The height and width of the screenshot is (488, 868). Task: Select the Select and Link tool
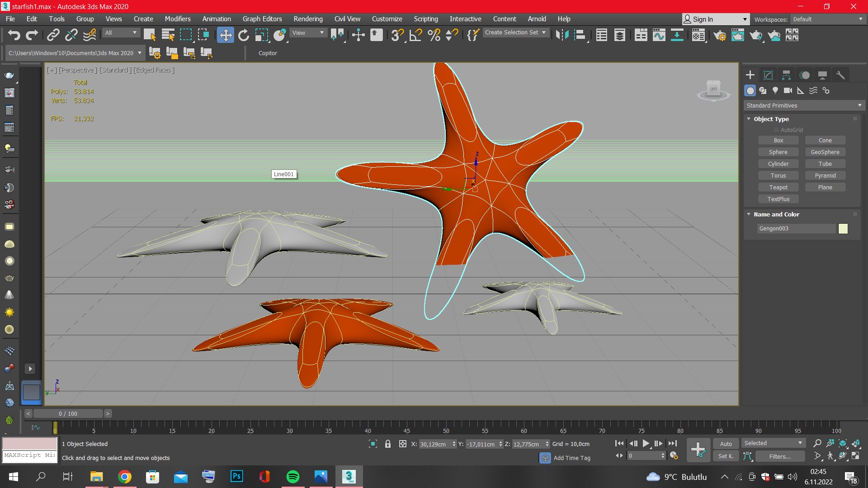pyautogui.click(x=53, y=35)
